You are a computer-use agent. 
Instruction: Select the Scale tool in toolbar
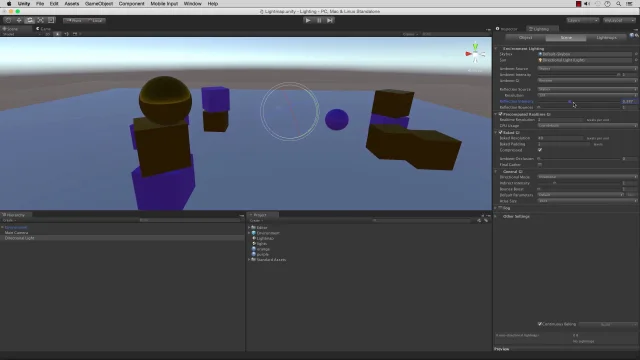coord(40,20)
